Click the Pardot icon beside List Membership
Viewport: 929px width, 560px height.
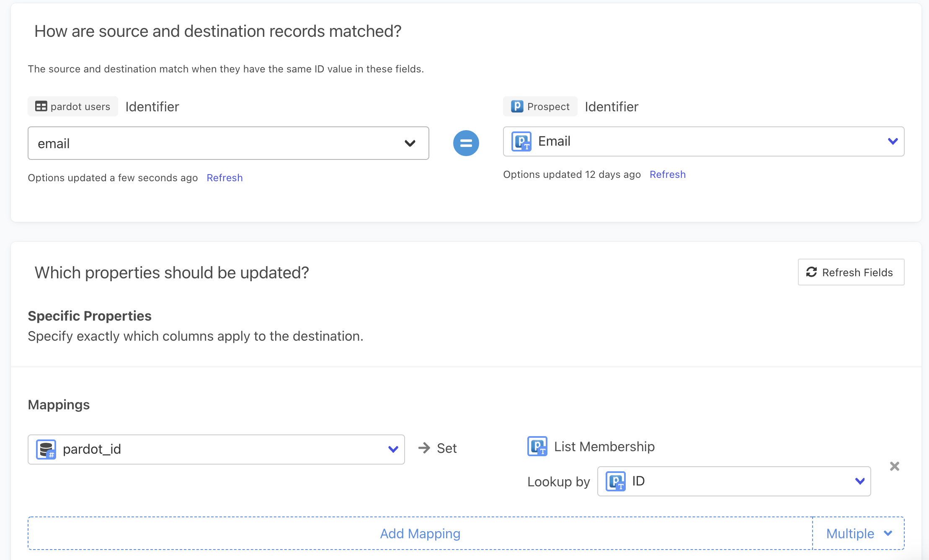click(x=537, y=446)
